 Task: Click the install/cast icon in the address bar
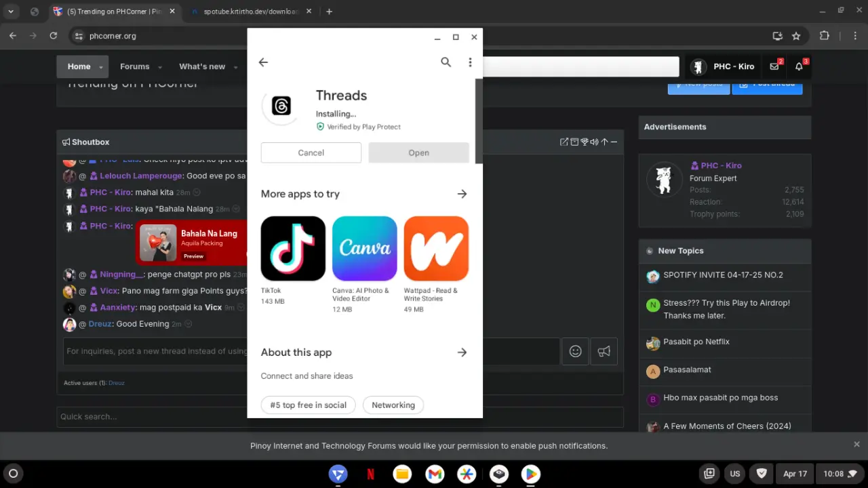pyautogui.click(x=777, y=36)
